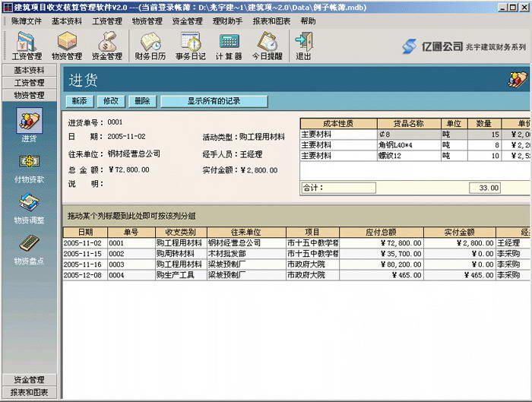The image size is (532, 402).
Task: Open 今日提醒 clipboard icon
Action: 268,46
